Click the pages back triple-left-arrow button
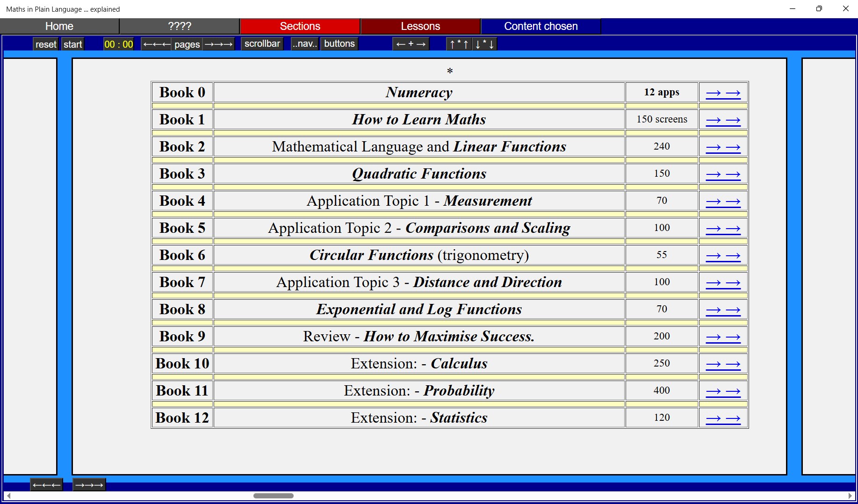The height and width of the screenshot is (504, 858). click(x=157, y=44)
